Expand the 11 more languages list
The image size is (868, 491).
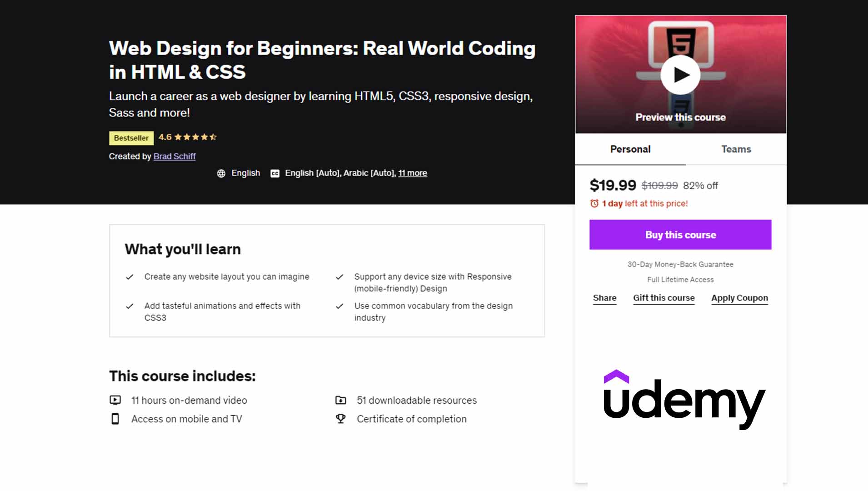(412, 173)
